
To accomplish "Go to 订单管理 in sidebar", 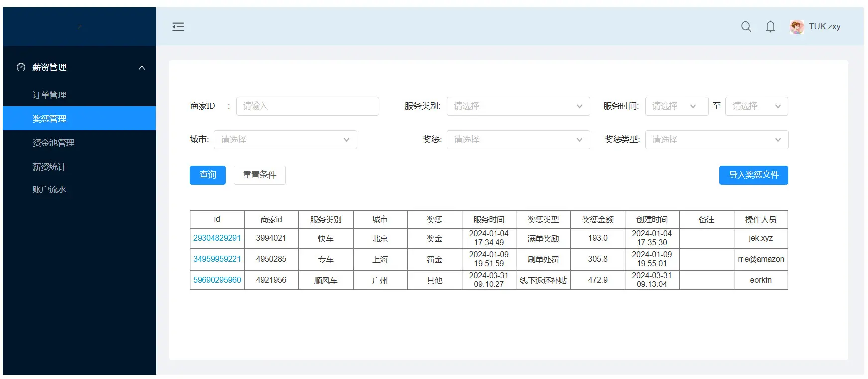I will click(x=49, y=95).
